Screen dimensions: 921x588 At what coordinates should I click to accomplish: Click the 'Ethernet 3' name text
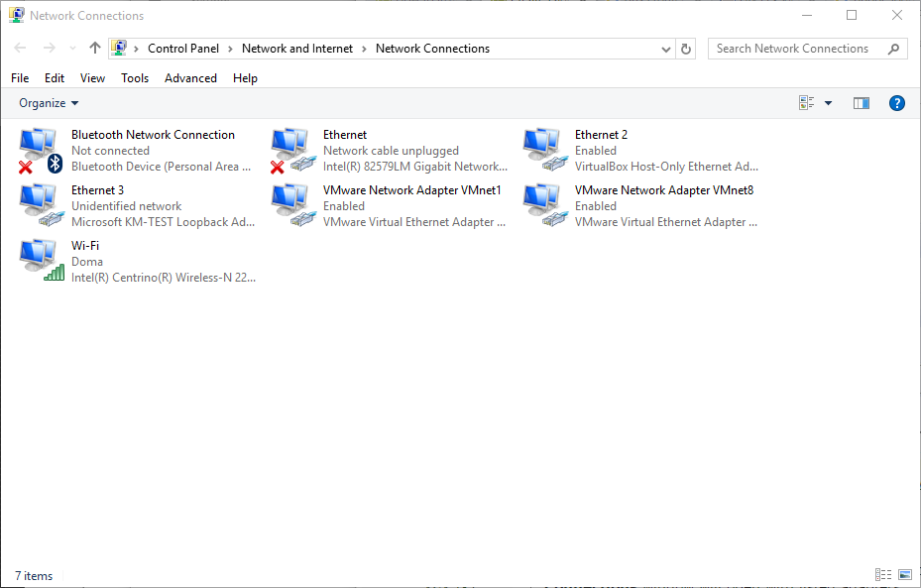97,189
